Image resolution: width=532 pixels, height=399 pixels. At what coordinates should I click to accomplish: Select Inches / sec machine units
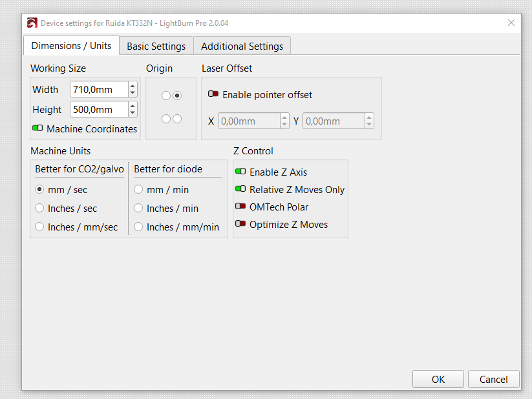[x=39, y=207]
